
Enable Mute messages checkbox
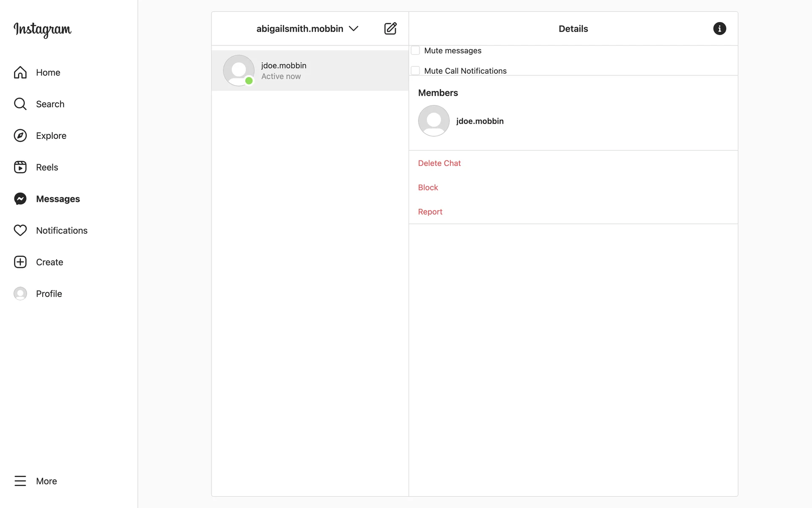click(415, 50)
